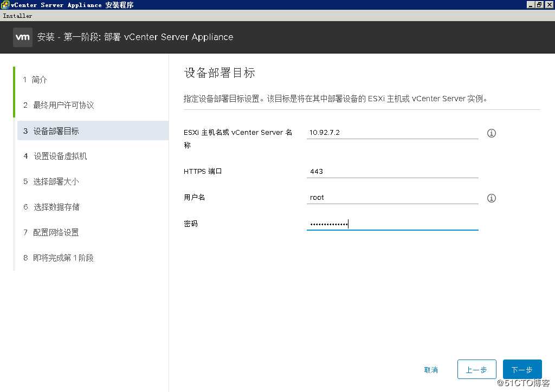Close the installer window

pos(549,4)
